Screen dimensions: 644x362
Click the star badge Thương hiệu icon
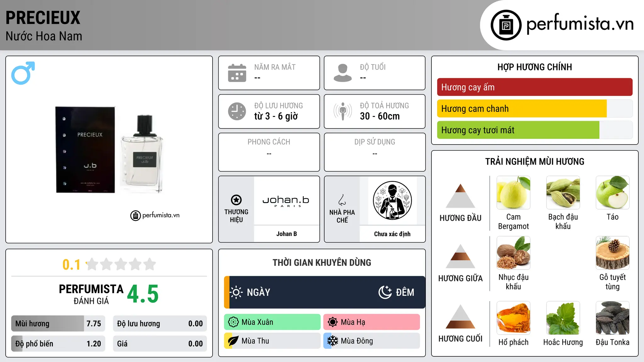click(x=236, y=200)
